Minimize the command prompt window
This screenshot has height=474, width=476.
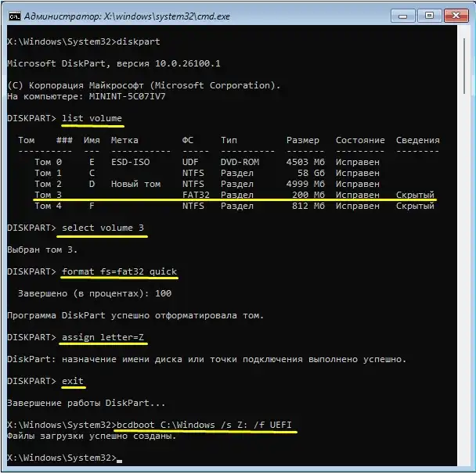[403, 16]
